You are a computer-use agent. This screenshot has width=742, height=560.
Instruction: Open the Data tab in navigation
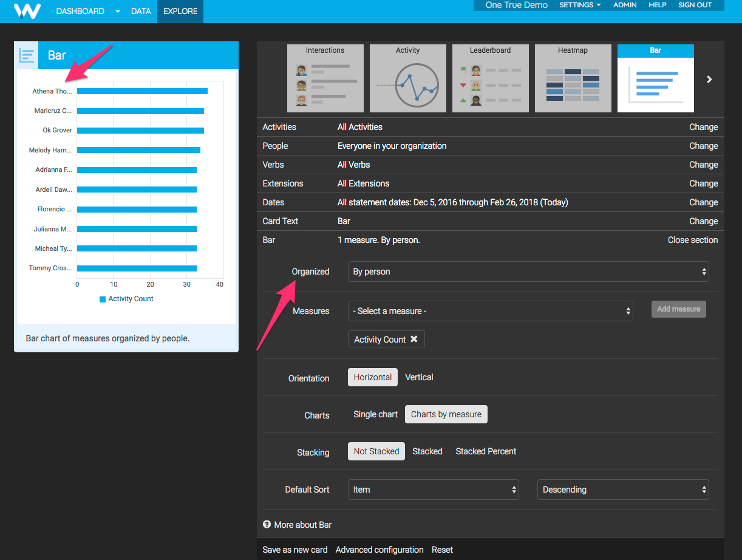(141, 12)
